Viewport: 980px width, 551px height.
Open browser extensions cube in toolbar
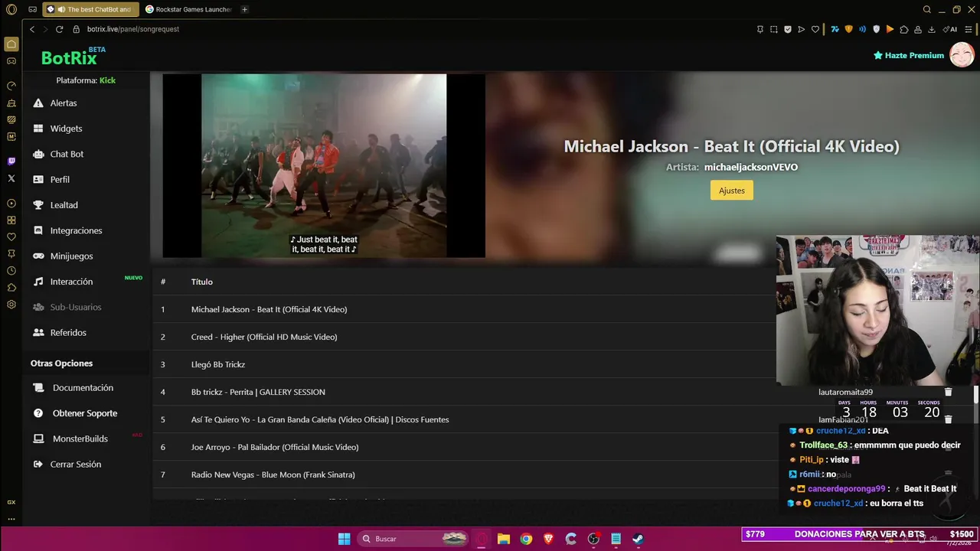904,29
